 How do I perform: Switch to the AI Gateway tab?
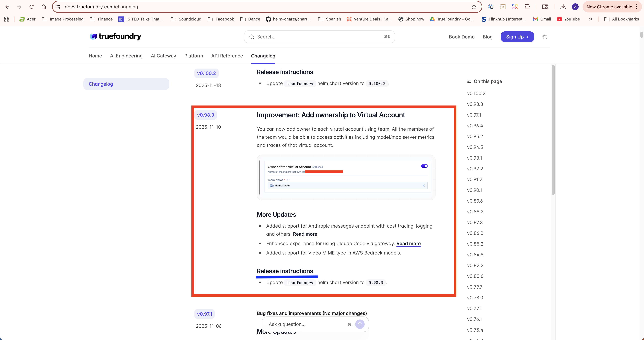pyautogui.click(x=163, y=56)
